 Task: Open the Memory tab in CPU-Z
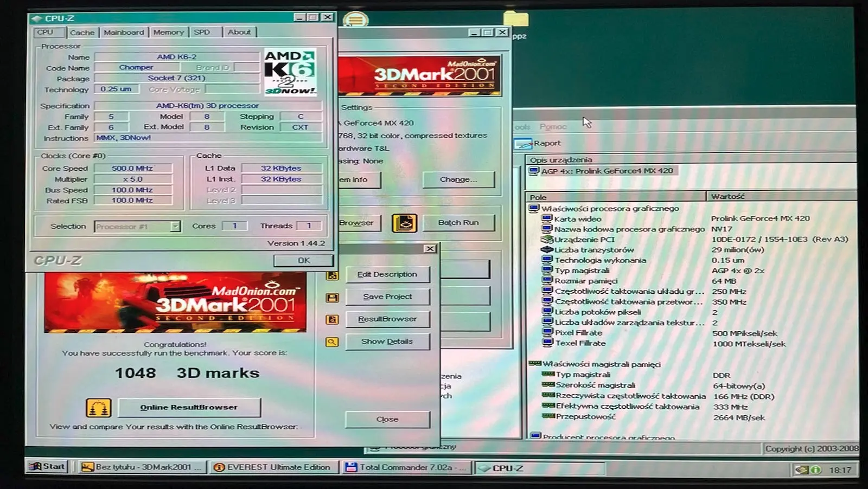pos(169,33)
